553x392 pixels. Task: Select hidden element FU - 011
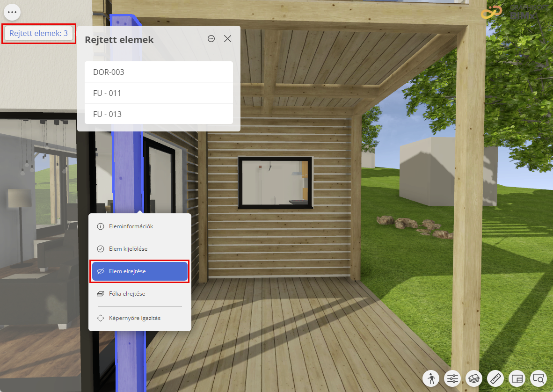pos(159,93)
